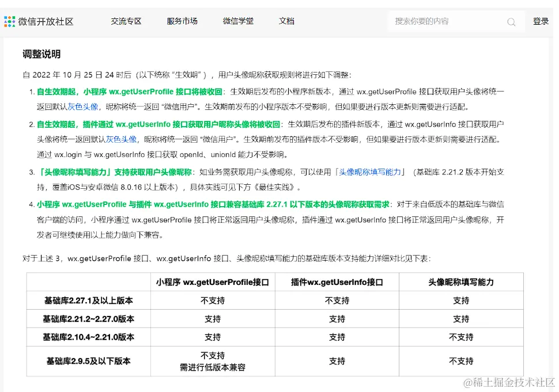Open the 头像昵称填写能力 link in item 3
This screenshot has width=559, height=392.
[370, 172]
